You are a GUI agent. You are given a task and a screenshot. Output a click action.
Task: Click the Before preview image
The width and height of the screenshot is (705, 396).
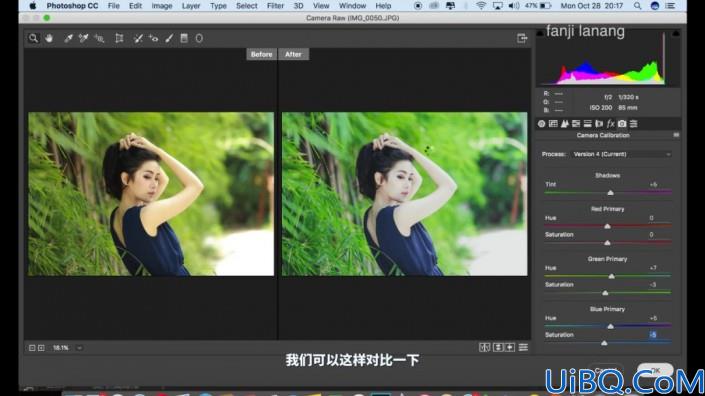151,194
